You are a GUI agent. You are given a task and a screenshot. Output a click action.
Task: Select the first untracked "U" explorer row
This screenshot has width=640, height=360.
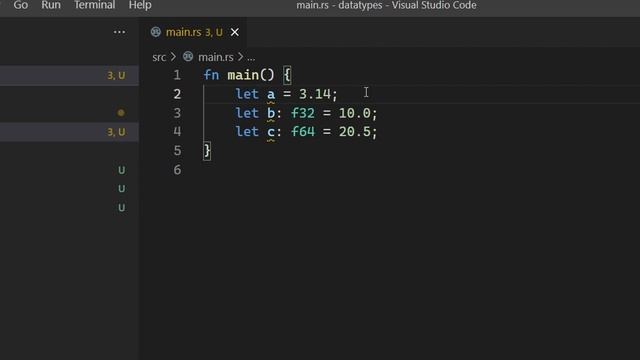tap(69, 170)
